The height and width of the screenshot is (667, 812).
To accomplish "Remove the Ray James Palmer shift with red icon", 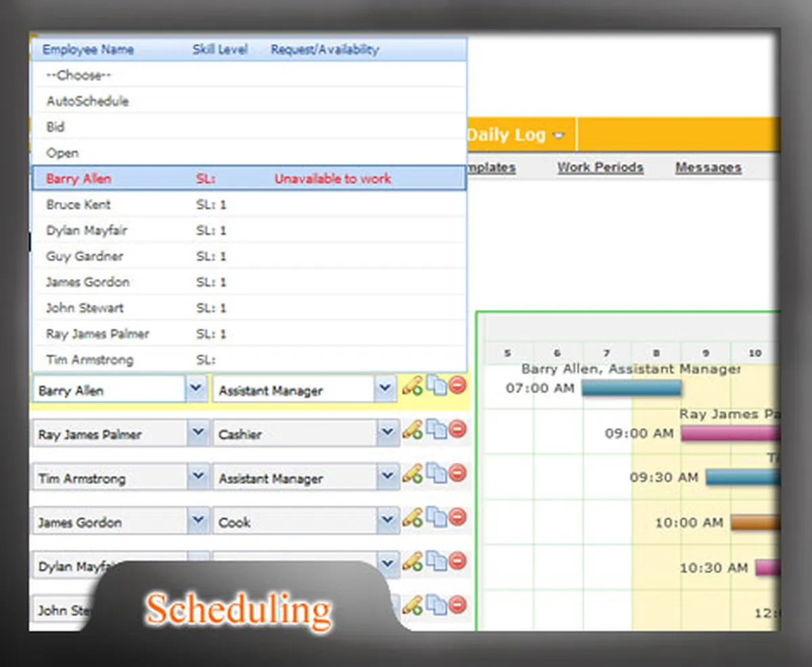I will click(x=458, y=429).
